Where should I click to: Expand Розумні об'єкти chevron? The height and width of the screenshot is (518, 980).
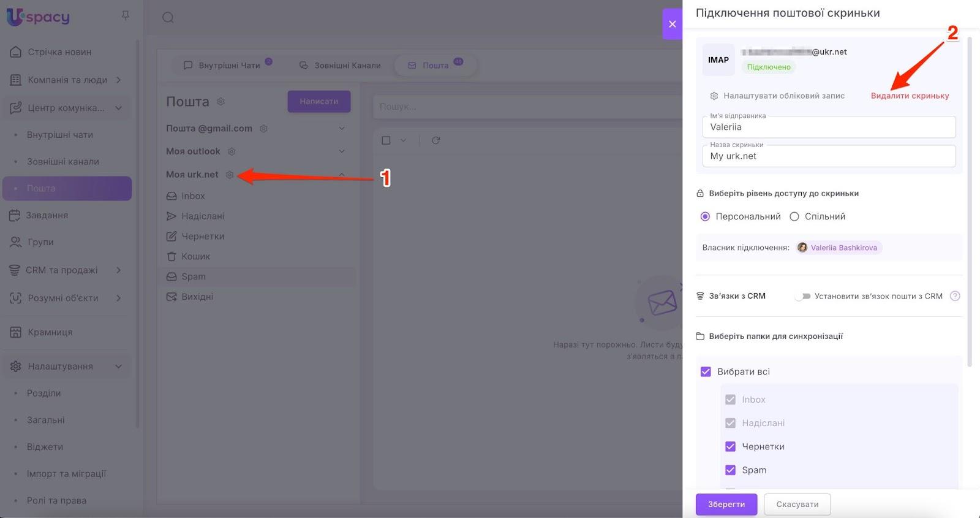pos(118,298)
